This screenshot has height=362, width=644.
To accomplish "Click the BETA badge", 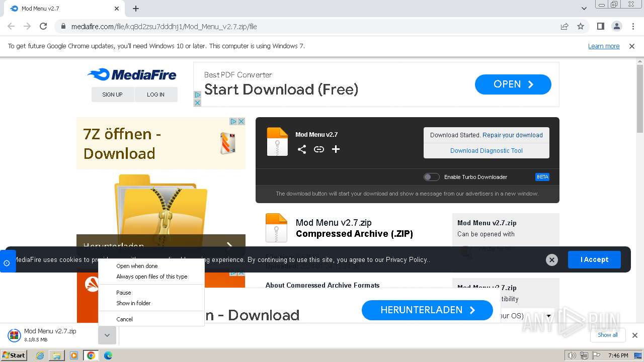I will coord(542,177).
